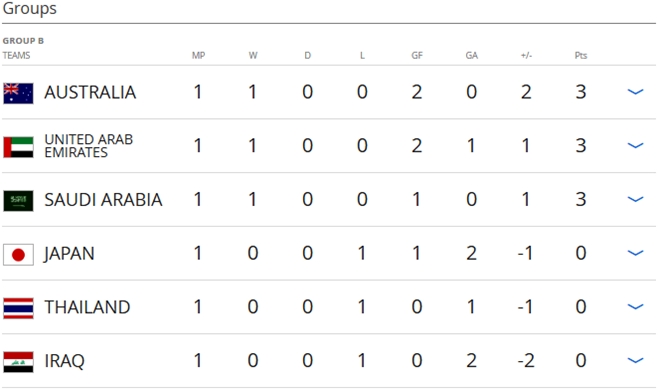The width and height of the screenshot is (660, 389).
Task: Open the THAILAND team link
Action: point(87,307)
